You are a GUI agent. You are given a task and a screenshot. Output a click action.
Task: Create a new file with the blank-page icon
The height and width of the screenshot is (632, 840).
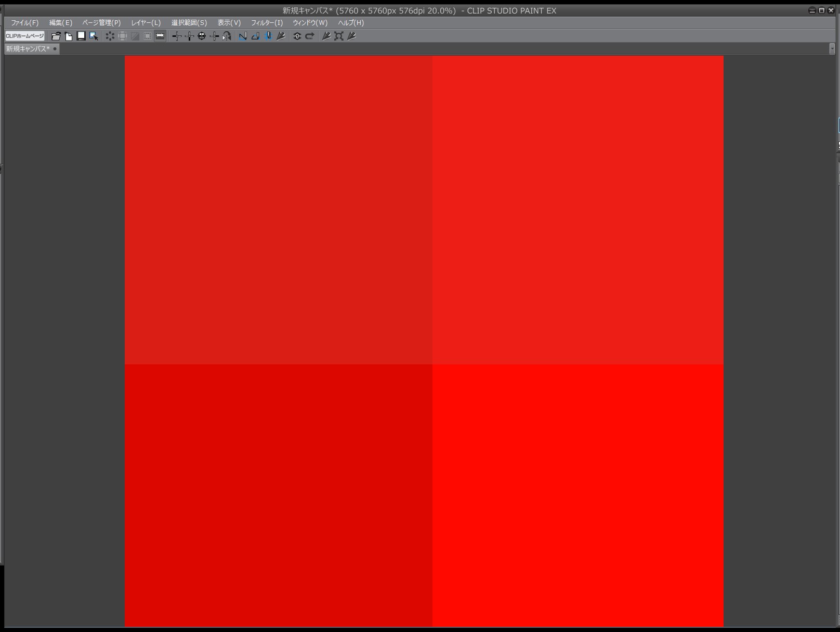coord(69,36)
